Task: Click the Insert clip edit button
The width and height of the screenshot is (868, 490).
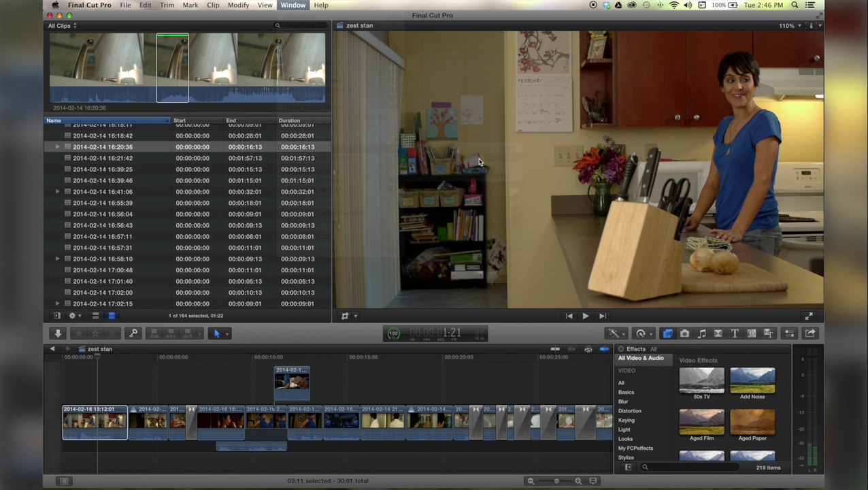Action: pos(171,333)
